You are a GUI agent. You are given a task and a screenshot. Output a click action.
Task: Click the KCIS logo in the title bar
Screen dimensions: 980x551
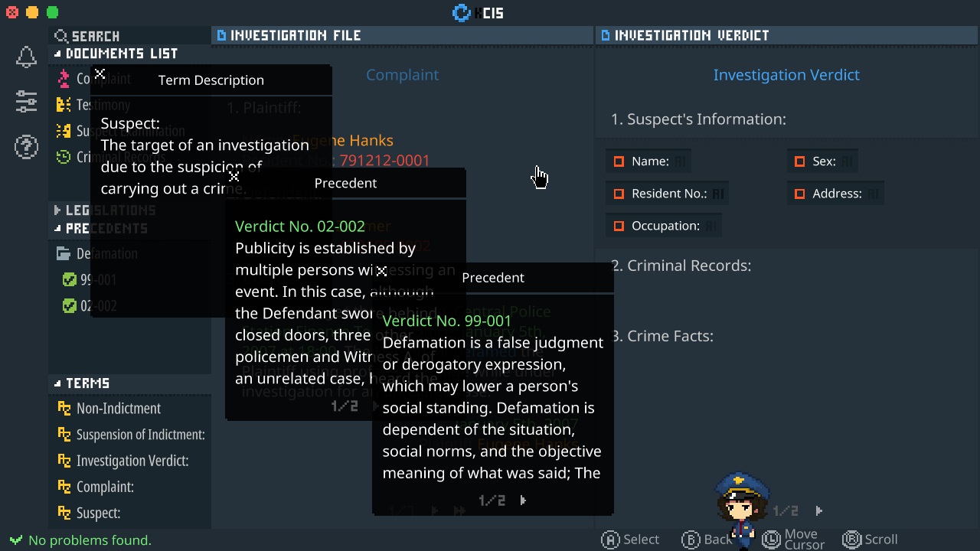point(462,12)
